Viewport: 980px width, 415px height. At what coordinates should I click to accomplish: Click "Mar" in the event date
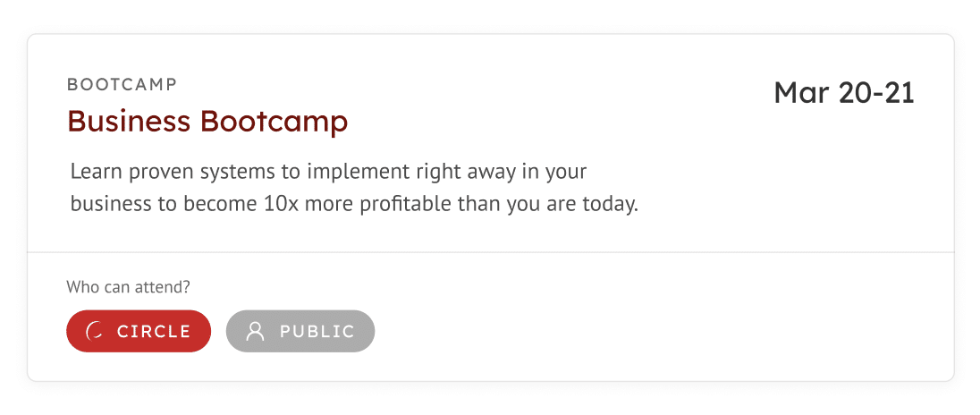[x=802, y=93]
